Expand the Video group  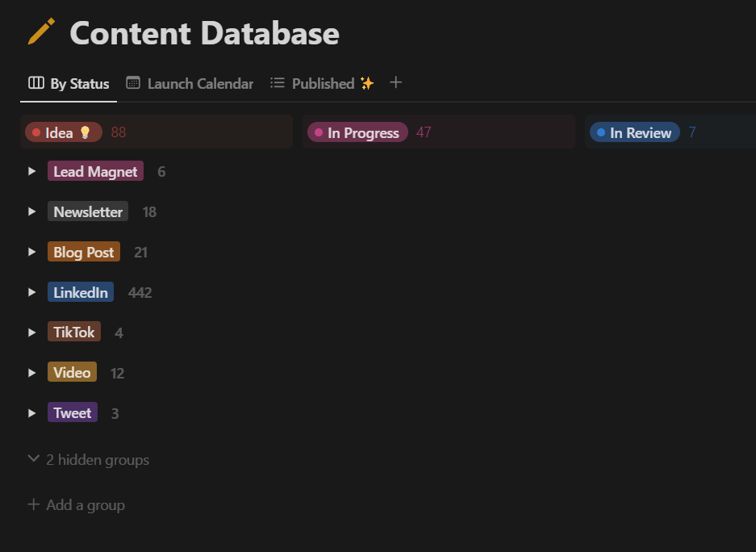pyautogui.click(x=31, y=373)
